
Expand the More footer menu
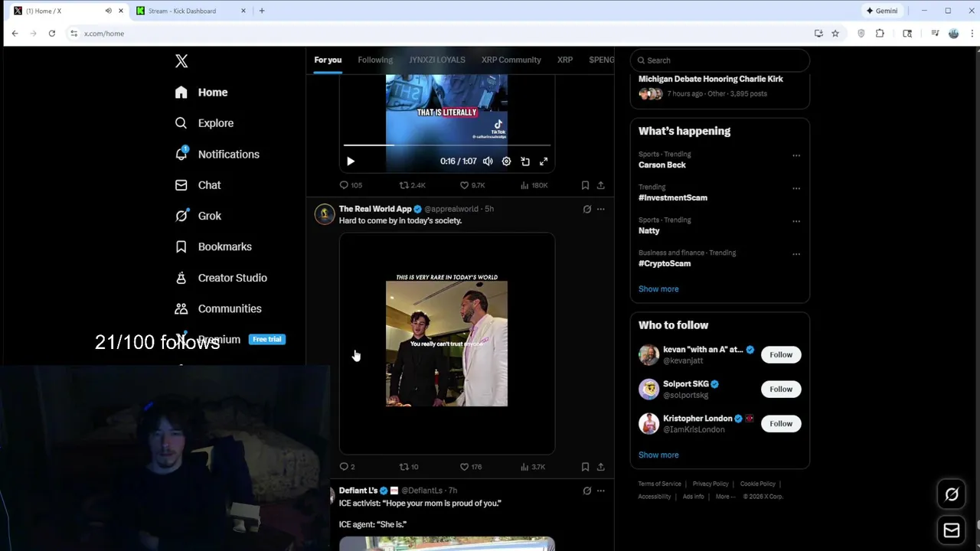(725, 497)
